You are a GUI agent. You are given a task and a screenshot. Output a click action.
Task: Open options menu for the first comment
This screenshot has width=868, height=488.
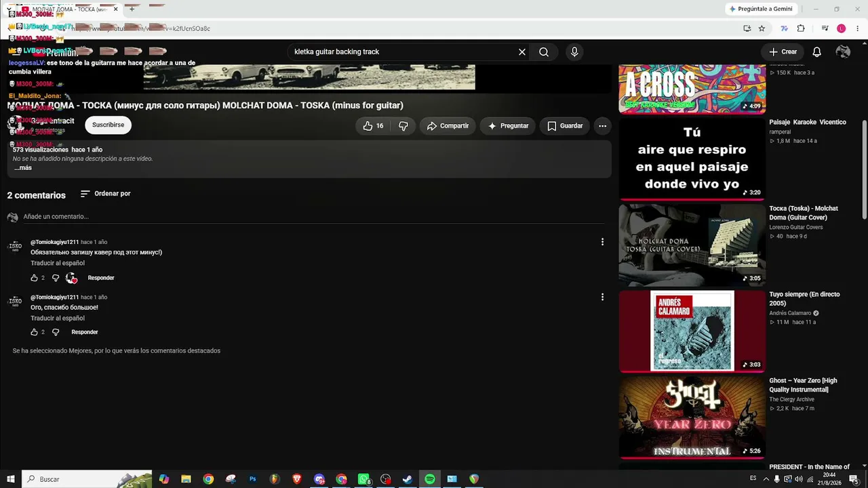[602, 242]
